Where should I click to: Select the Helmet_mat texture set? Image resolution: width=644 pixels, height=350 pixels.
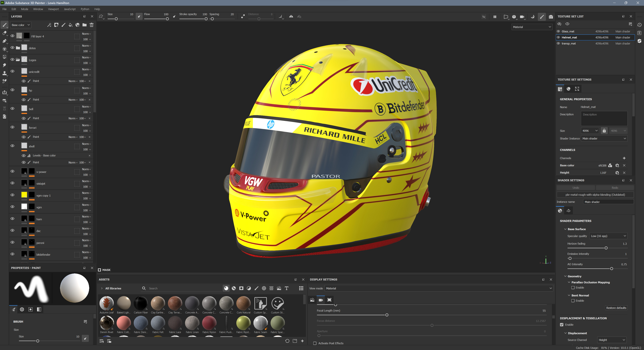tap(595, 37)
